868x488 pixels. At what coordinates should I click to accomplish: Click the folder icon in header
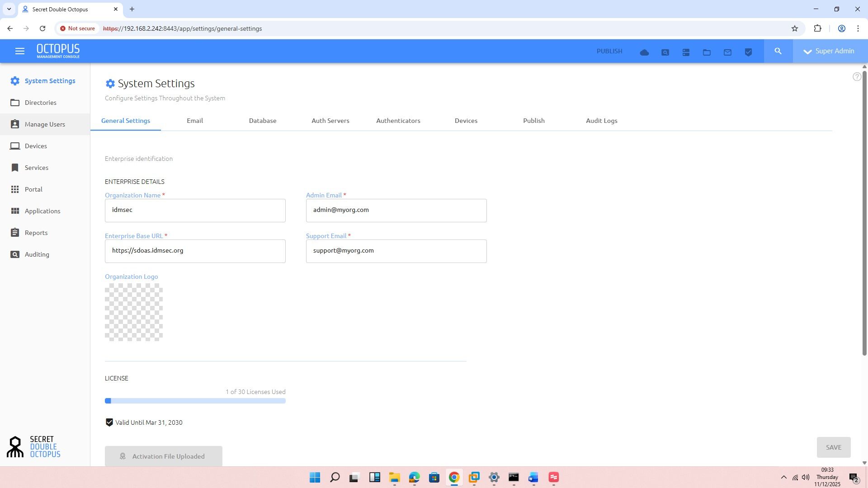pos(707,52)
